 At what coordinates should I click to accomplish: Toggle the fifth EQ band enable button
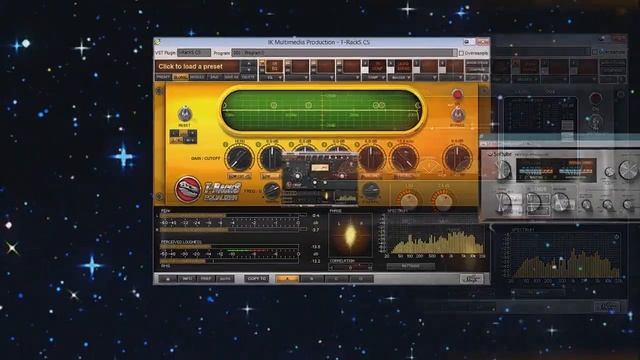pyautogui.click(x=357, y=144)
